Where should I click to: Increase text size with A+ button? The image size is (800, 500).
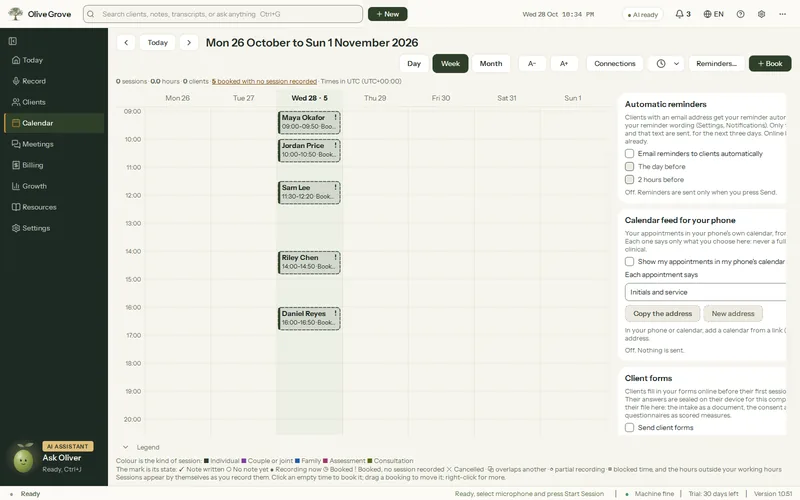564,64
